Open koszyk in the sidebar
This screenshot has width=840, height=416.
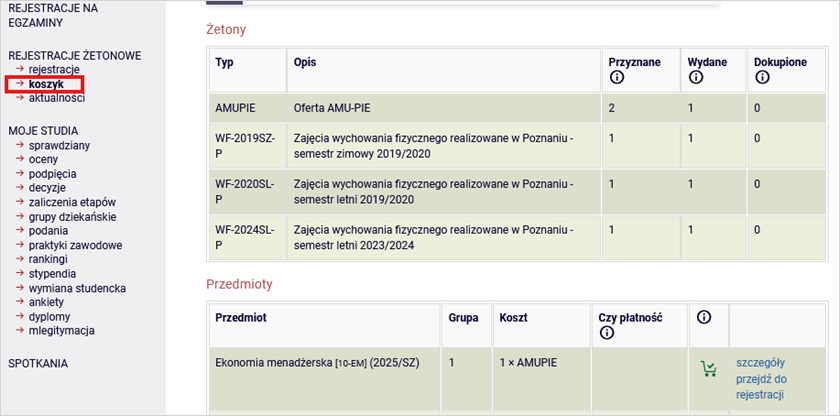[x=45, y=84]
